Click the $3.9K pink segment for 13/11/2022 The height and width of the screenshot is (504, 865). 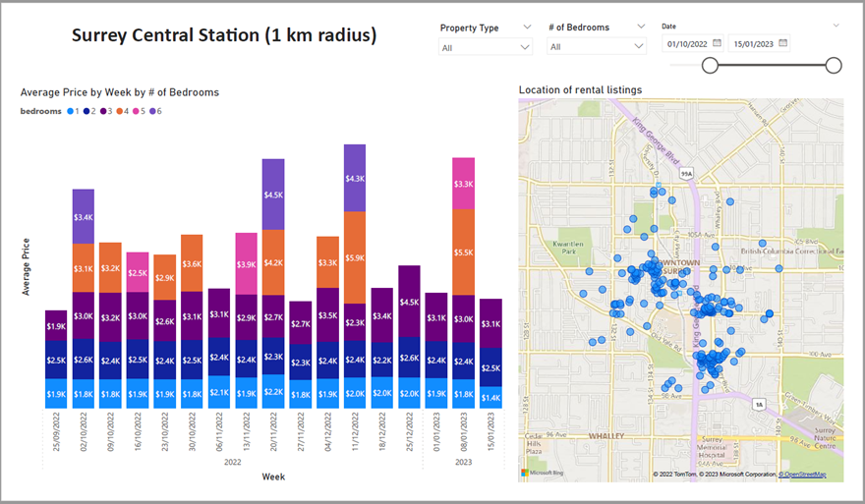[246, 263]
